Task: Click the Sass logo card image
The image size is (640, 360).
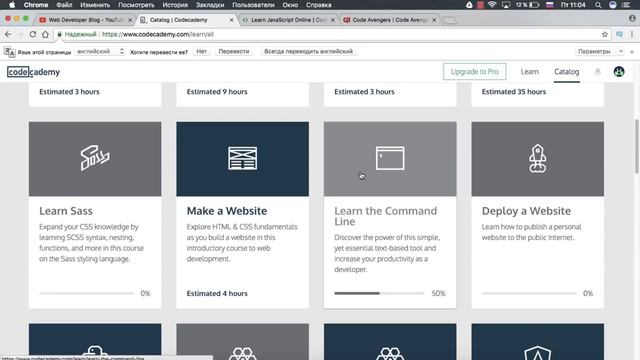Action: pyautogui.click(x=95, y=159)
